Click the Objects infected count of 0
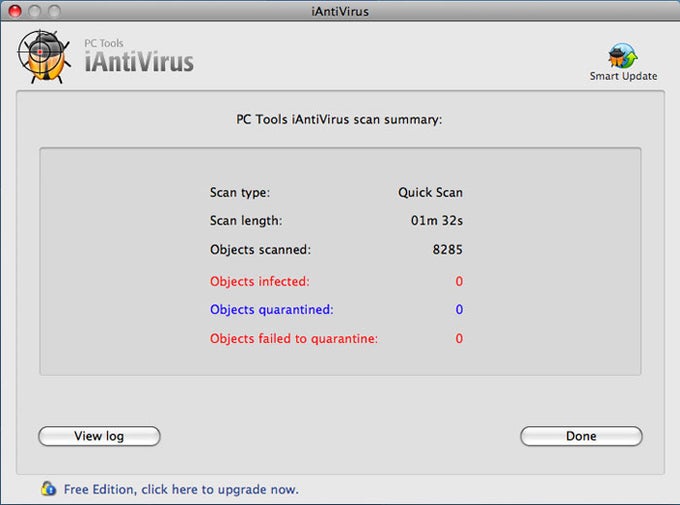Image resolution: width=680 pixels, height=505 pixels. (x=459, y=282)
